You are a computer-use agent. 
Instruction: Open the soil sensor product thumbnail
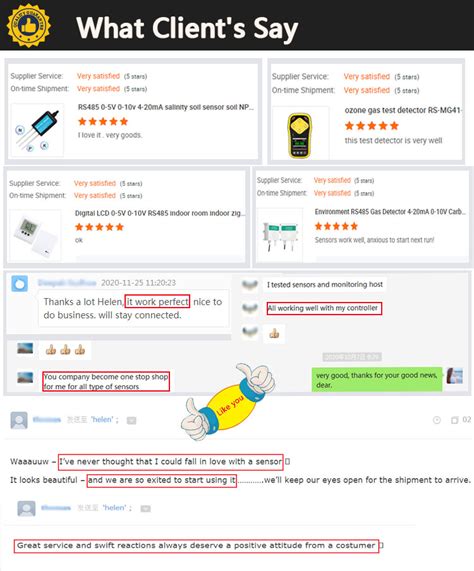(x=37, y=130)
